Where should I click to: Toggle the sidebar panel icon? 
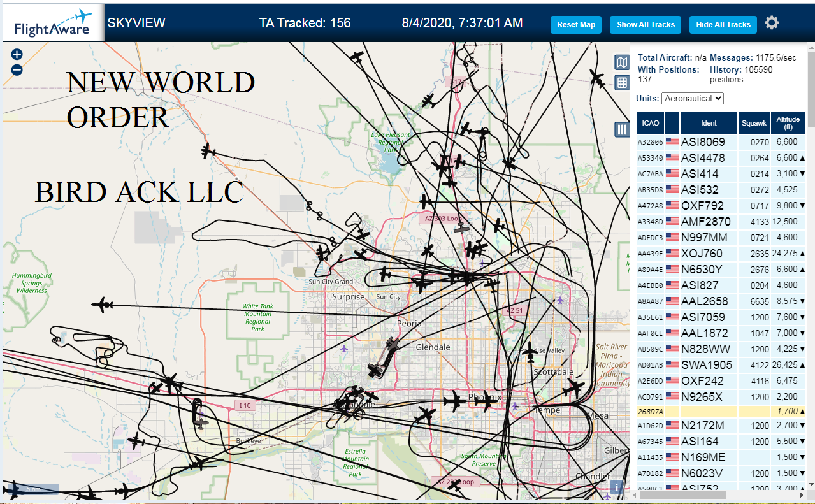tap(622, 129)
